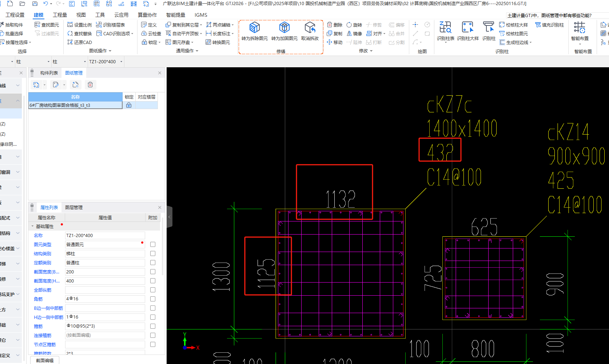Click the panel collapse handle beside canvas
The height and width of the screenshot is (364, 609).
pyautogui.click(x=169, y=217)
